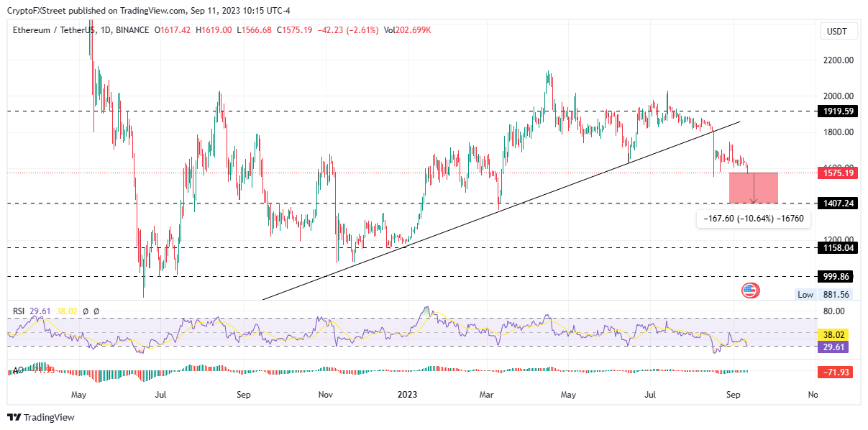This screenshot has width=868, height=430.
Task: Click the -167.60 (-10.64%) measurement label
Action: [x=753, y=219]
